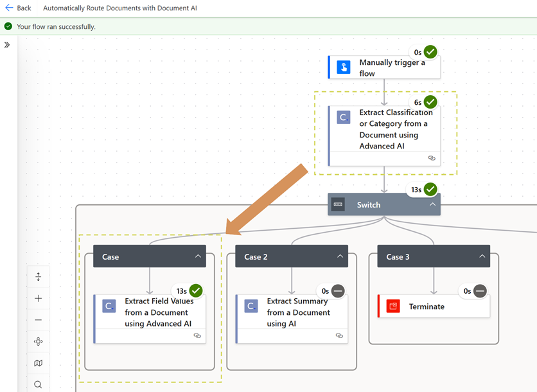The image size is (537, 392).
Task: Click the Terminate action icon
Action: click(393, 307)
